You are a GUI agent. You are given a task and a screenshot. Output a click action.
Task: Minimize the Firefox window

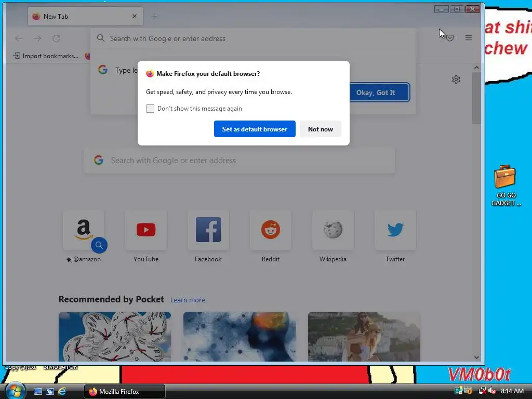point(442,9)
